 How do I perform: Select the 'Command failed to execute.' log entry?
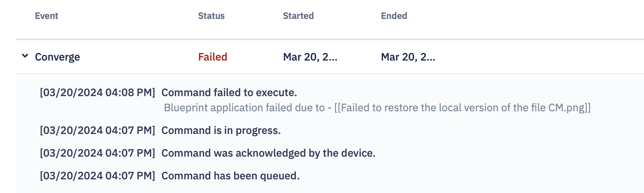(x=229, y=93)
